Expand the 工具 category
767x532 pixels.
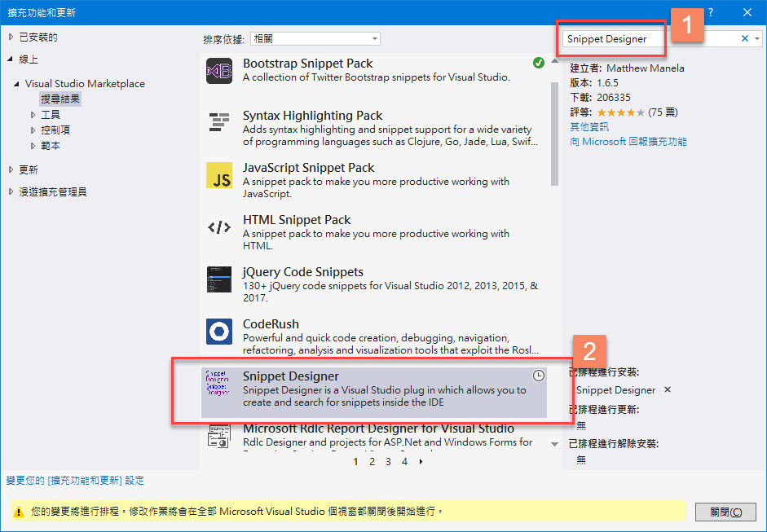pyautogui.click(x=33, y=115)
